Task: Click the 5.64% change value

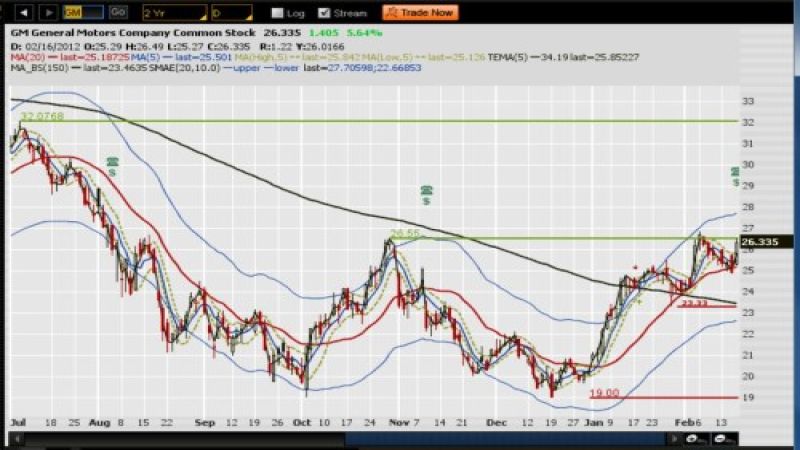Action: coord(364,33)
